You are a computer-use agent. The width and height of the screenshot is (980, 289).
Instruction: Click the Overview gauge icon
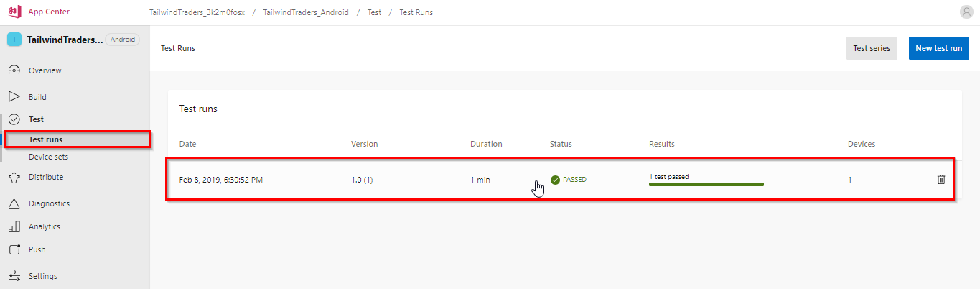coord(14,70)
